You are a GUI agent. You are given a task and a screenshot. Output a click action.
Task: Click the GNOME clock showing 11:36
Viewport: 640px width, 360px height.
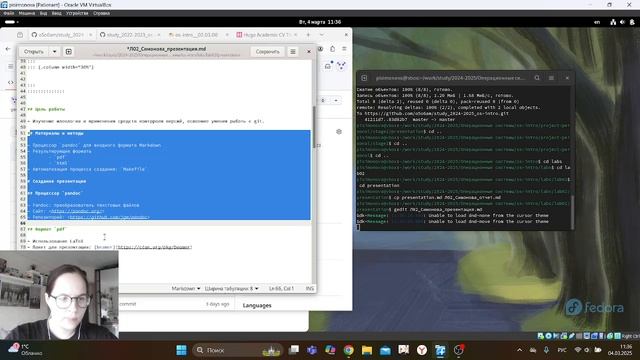point(320,22)
